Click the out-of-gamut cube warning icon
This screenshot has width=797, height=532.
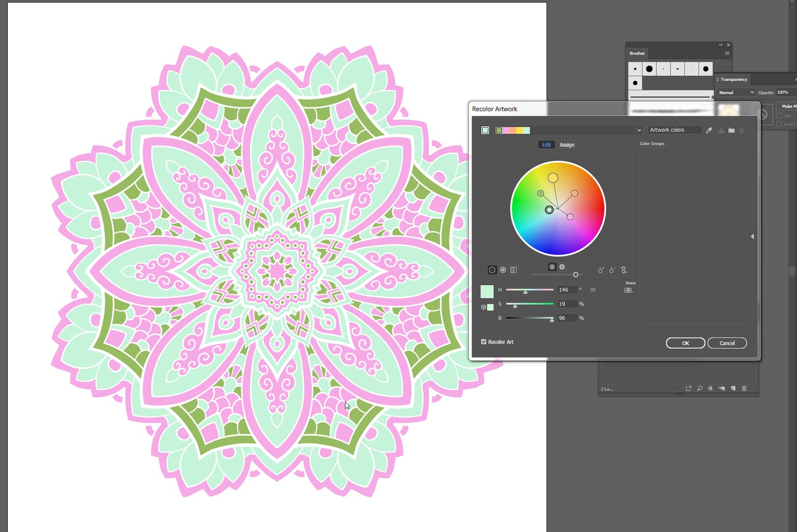point(483,307)
